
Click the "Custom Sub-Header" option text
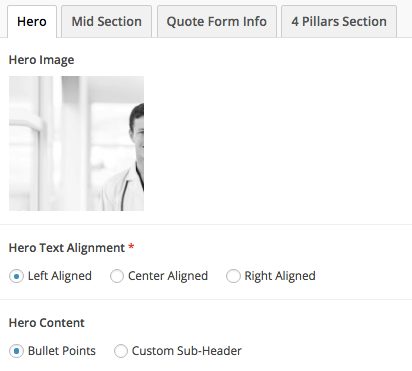coord(187,351)
